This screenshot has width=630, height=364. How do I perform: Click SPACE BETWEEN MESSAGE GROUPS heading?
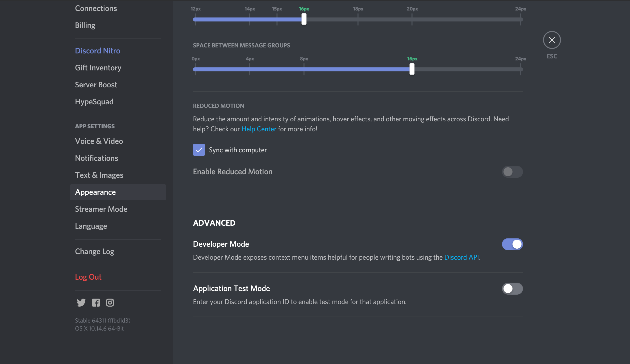[x=241, y=45]
